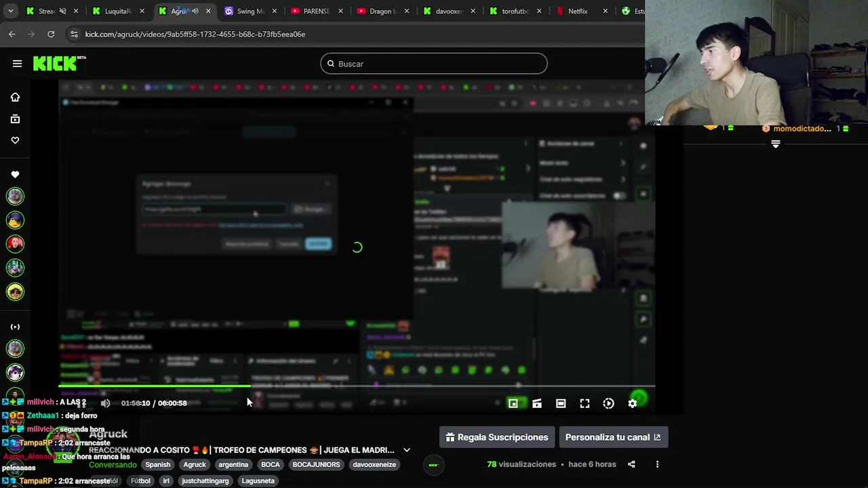The width and height of the screenshot is (868, 488).
Task: Open the browser tab search dropdown
Action: 10,11
